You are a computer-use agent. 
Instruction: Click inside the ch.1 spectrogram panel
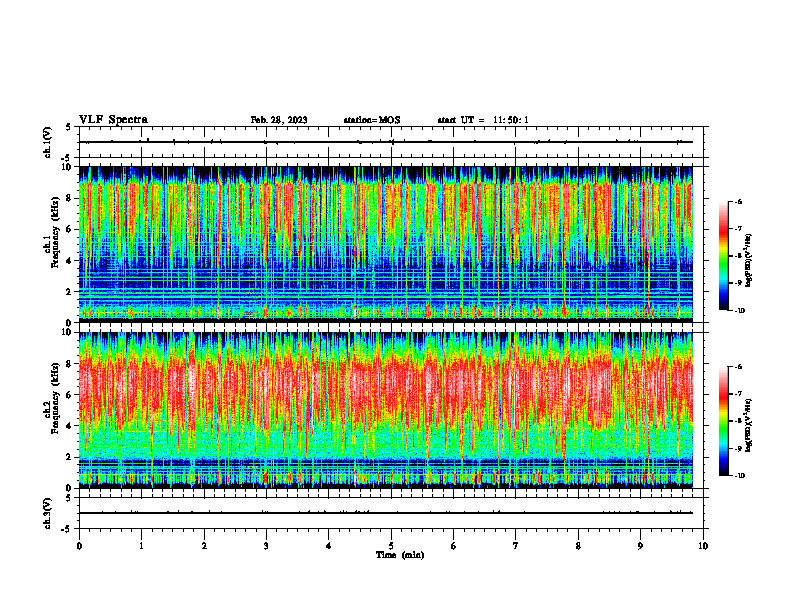pyautogui.click(x=386, y=244)
